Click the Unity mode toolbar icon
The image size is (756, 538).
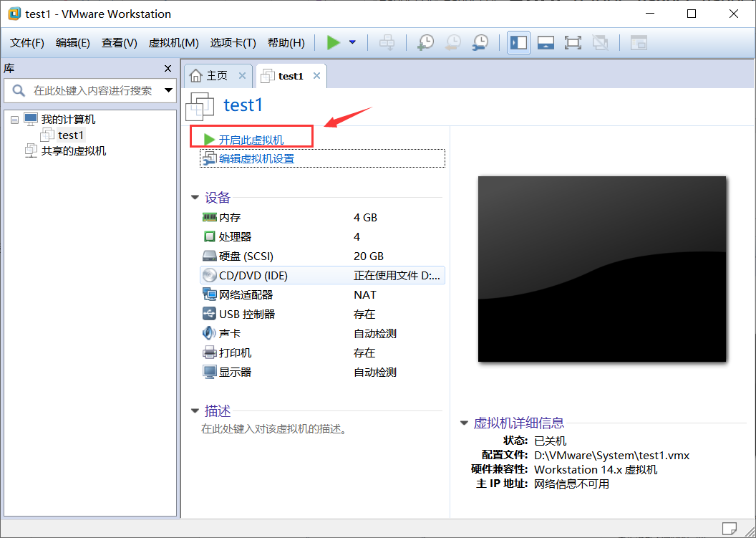pyautogui.click(x=600, y=42)
